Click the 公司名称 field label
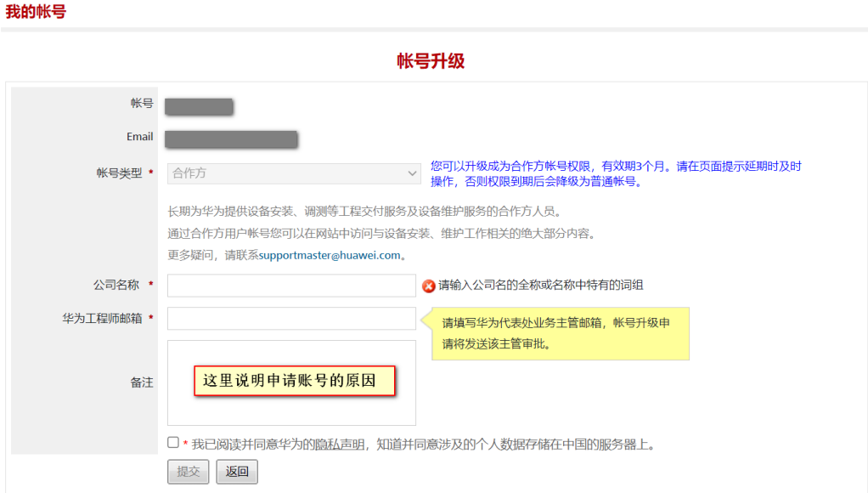Screen dimensions: 868x493 point(116,286)
